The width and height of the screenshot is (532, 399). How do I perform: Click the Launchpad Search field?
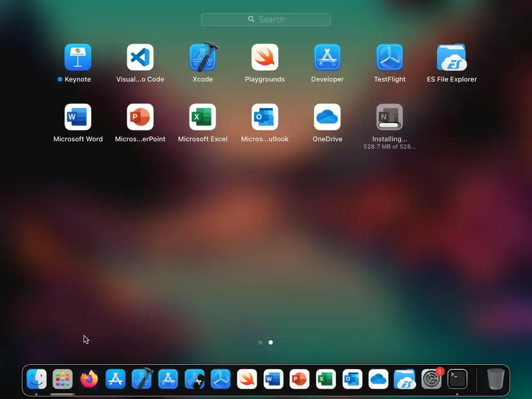point(265,19)
